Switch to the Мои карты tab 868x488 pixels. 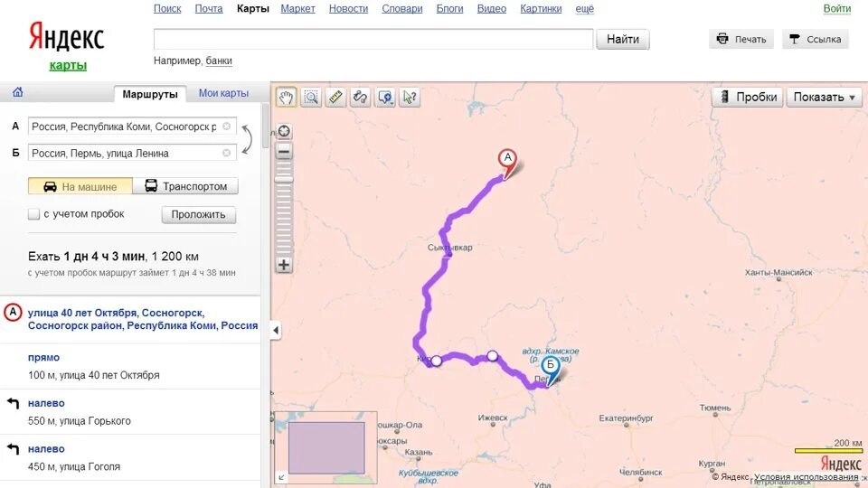(223, 93)
